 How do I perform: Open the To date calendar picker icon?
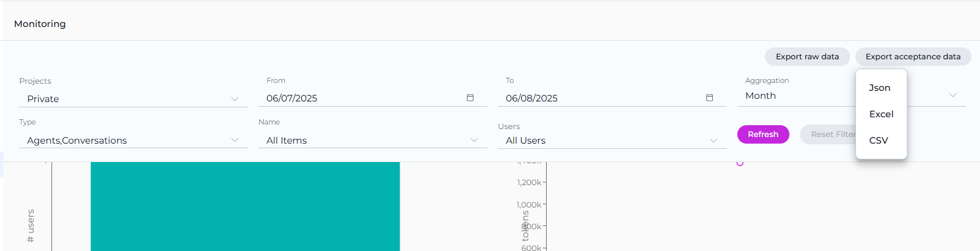point(710,98)
